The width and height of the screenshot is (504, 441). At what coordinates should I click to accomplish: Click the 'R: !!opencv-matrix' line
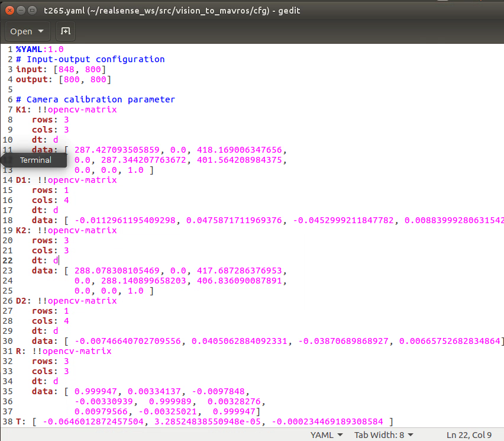(x=64, y=351)
